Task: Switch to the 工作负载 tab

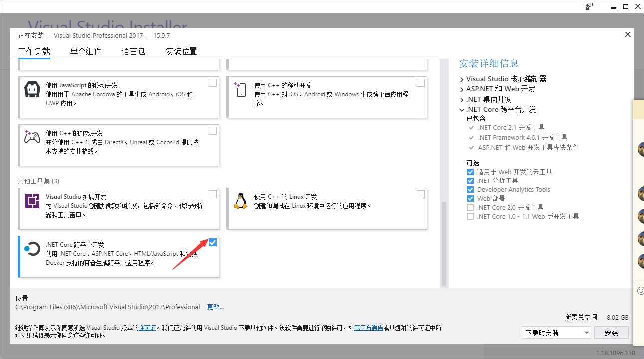Action: coord(34,51)
